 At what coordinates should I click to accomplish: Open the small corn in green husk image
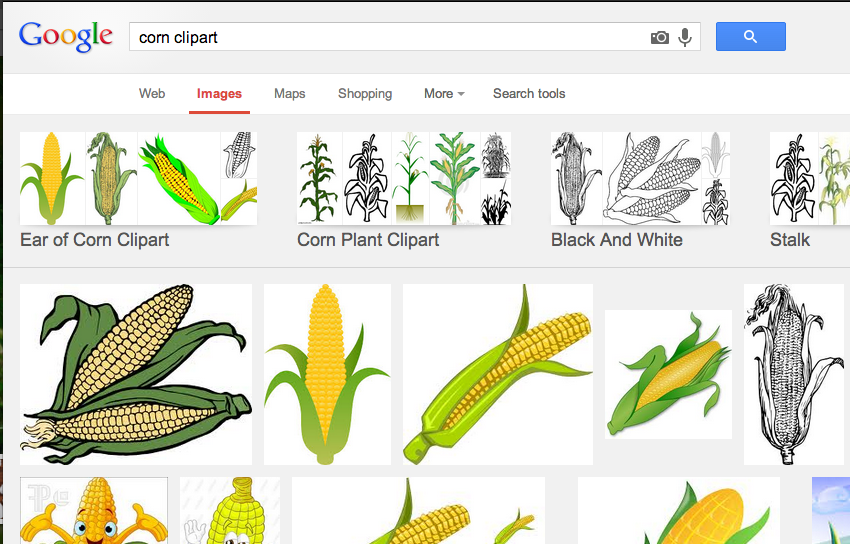point(668,374)
